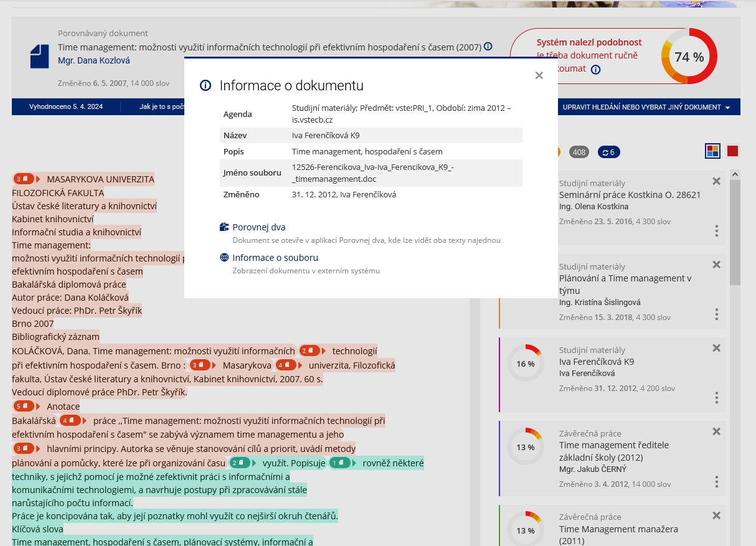Switch to multi-color highlight view
Screen dimensions: 756x546
pyautogui.click(x=713, y=151)
